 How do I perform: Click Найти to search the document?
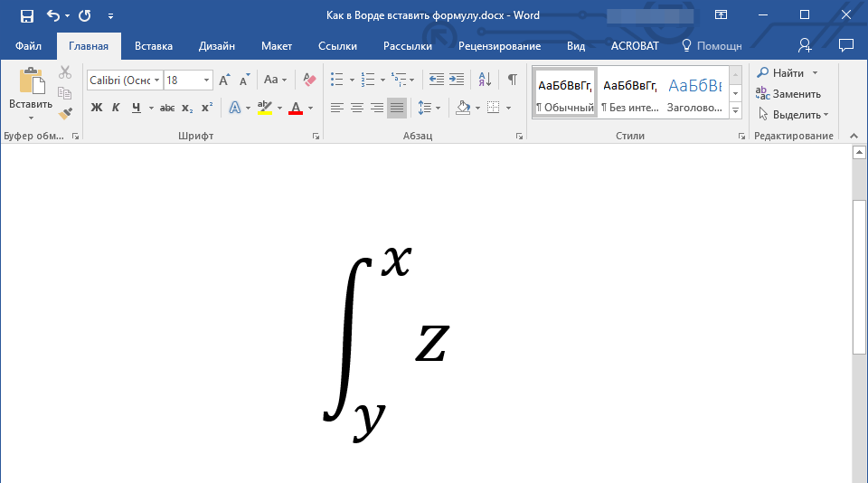[780, 73]
